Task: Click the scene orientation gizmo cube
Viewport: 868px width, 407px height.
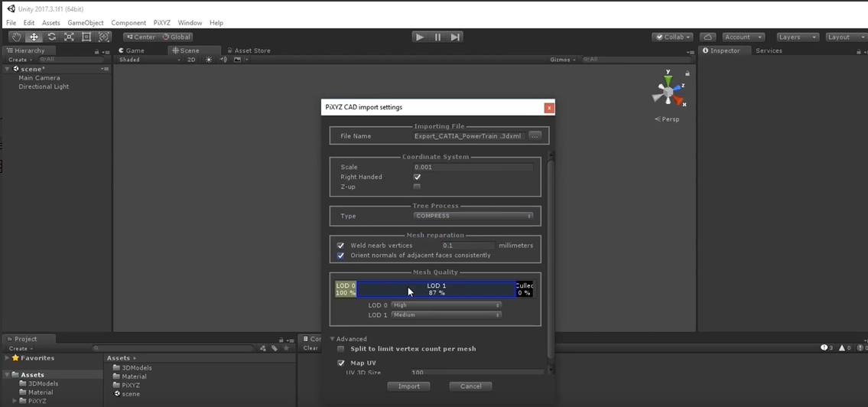Action: 668,92
